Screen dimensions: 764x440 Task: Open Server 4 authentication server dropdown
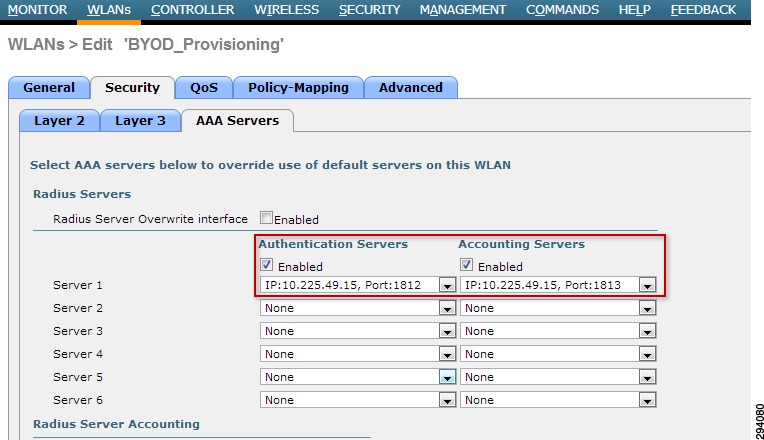[x=358, y=354]
